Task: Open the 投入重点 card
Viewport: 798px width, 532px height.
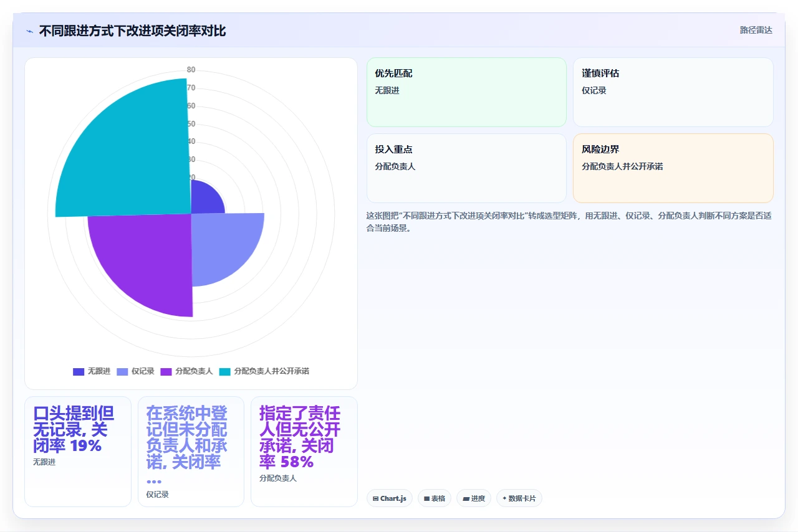Action: coord(466,168)
